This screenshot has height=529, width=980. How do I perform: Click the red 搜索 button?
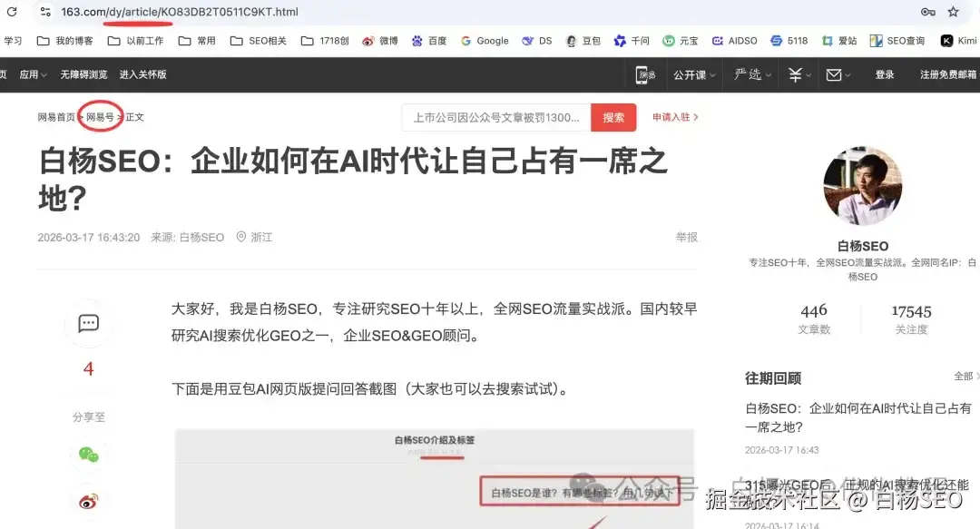pos(613,118)
